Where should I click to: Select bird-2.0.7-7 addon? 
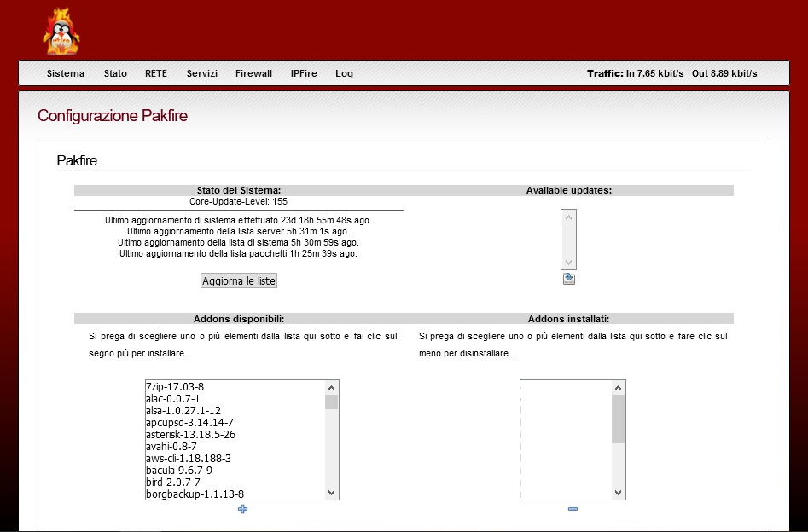click(x=235, y=482)
